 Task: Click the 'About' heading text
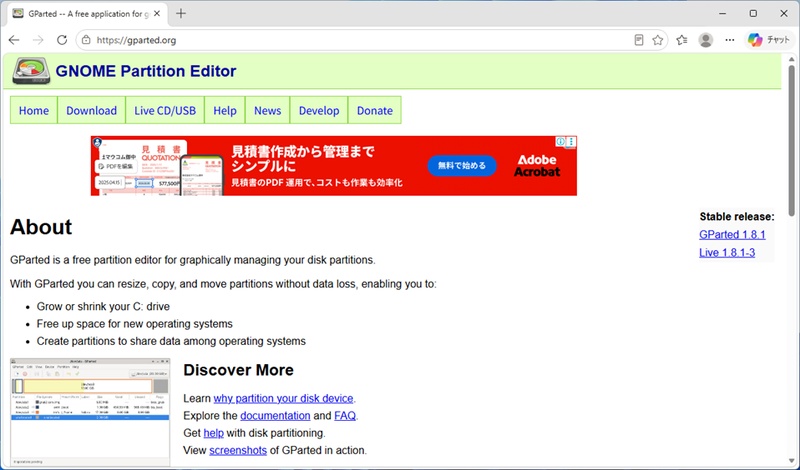point(41,227)
